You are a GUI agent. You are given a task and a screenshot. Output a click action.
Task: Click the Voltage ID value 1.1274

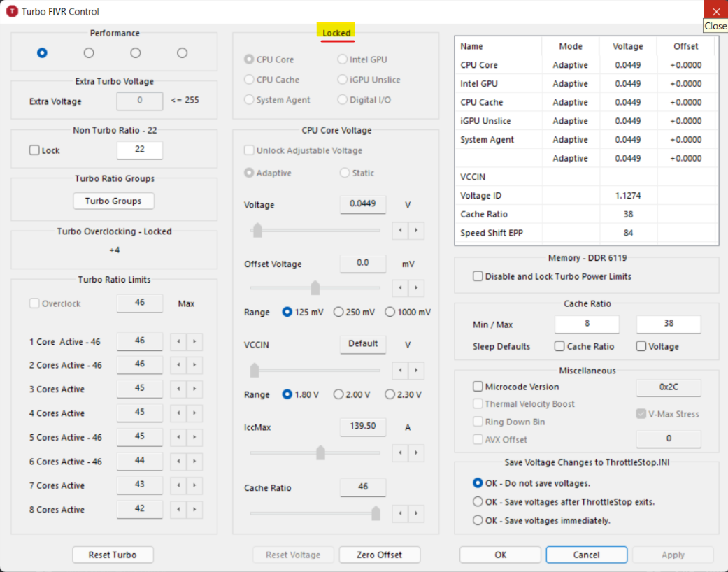pyautogui.click(x=628, y=196)
